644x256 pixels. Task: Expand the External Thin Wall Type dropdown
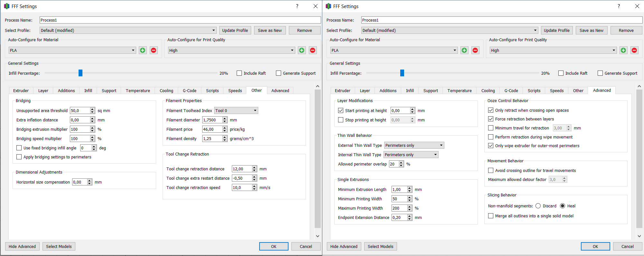click(x=414, y=145)
